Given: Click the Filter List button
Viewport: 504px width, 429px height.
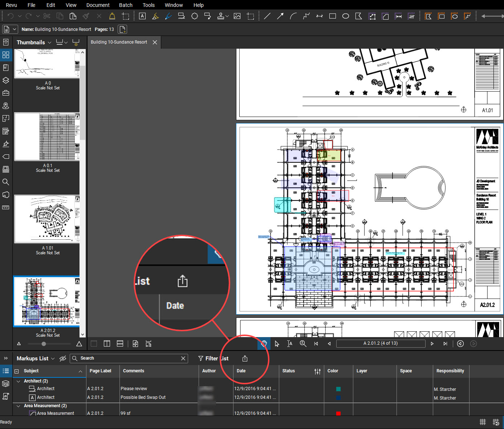Looking at the screenshot, I should (x=214, y=359).
